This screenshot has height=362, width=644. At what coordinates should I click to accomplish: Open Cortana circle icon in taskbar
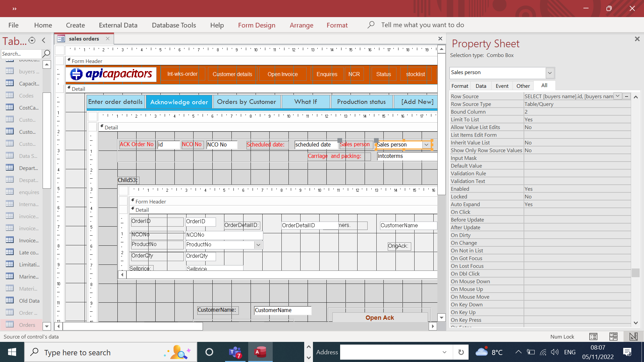[x=209, y=352]
